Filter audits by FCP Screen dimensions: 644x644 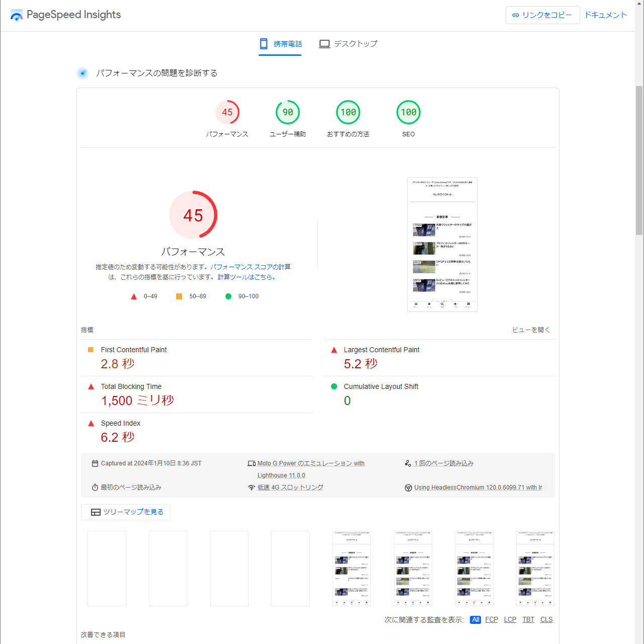[x=492, y=620]
